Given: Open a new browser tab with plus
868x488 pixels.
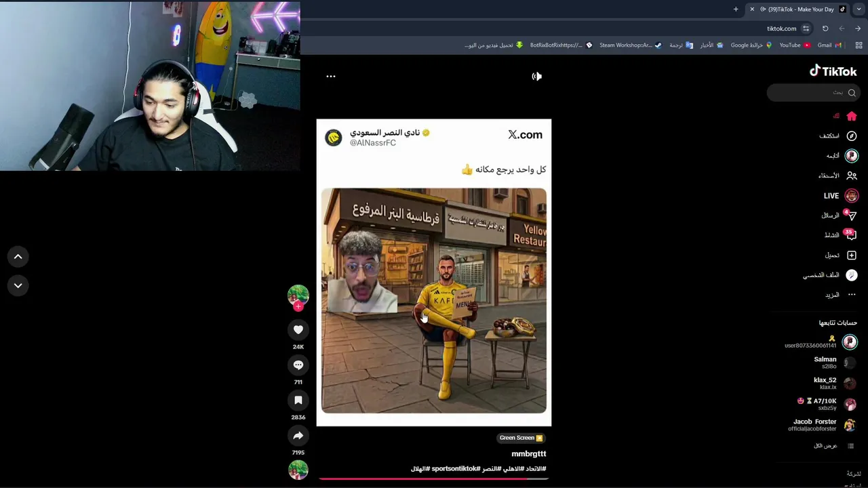Looking at the screenshot, I should pyautogui.click(x=736, y=9).
